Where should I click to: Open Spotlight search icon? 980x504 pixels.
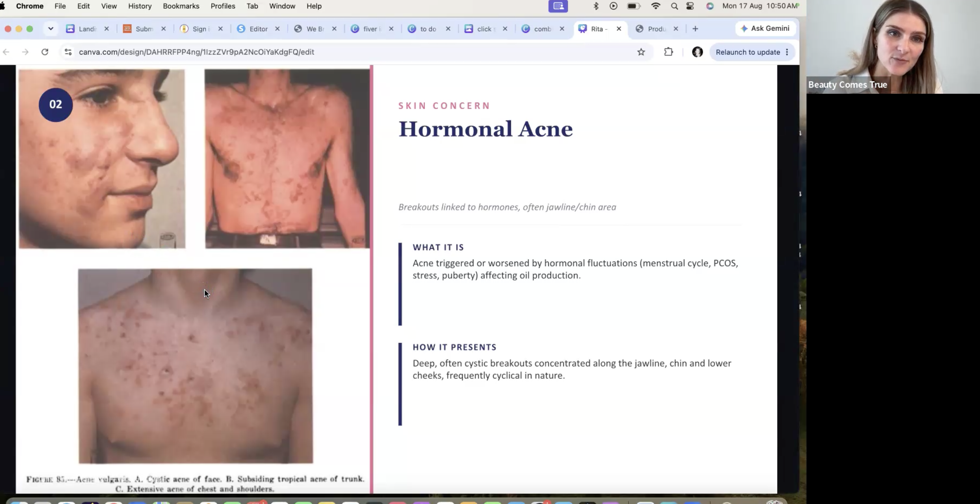click(675, 6)
